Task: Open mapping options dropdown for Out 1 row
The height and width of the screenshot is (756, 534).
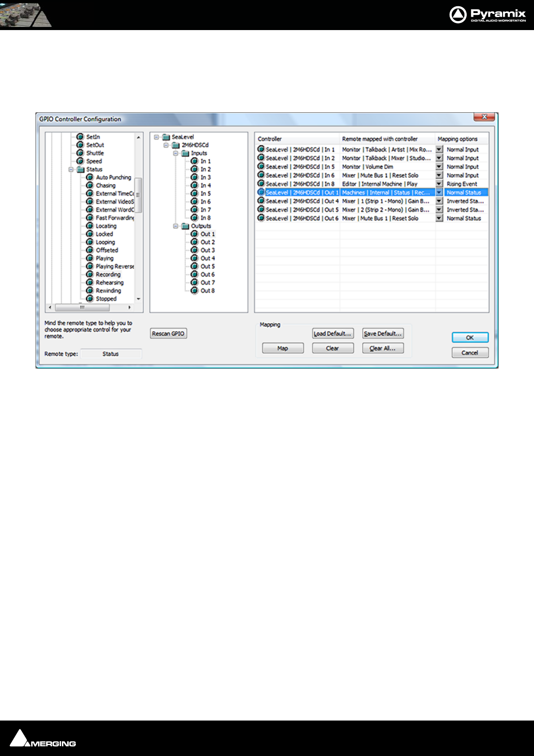Action: (x=439, y=192)
